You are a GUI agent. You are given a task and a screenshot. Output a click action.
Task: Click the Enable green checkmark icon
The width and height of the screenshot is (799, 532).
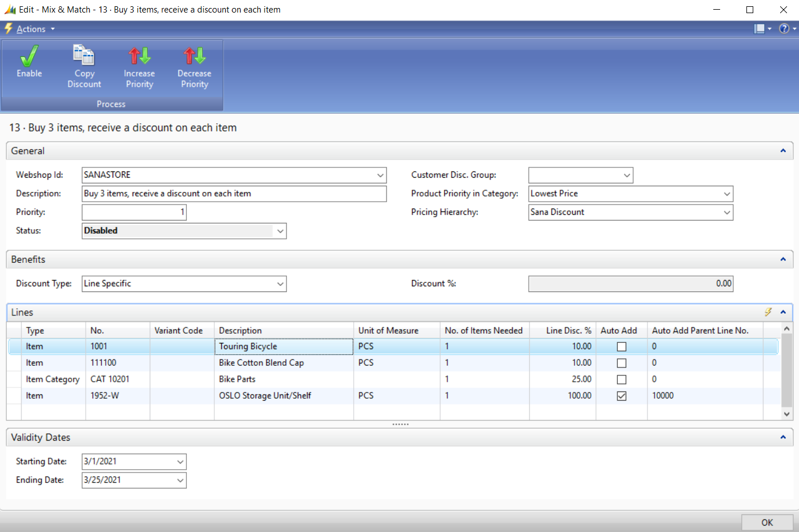[x=29, y=57]
